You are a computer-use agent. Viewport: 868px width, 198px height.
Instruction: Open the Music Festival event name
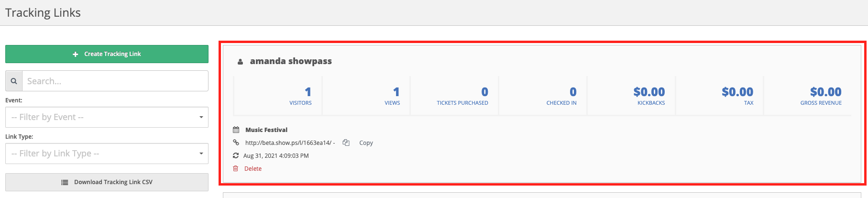coord(266,130)
